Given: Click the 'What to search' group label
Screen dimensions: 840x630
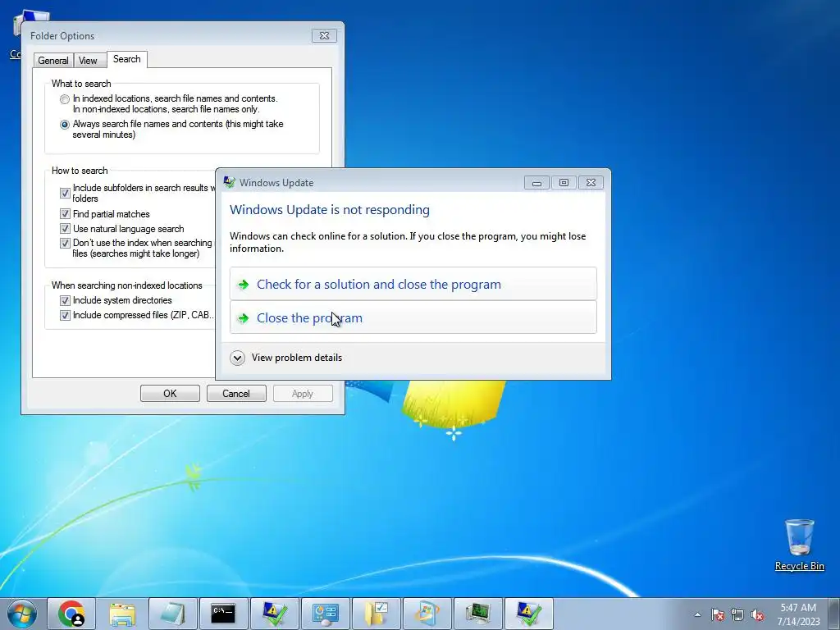Looking at the screenshot, I should (81, 84).
